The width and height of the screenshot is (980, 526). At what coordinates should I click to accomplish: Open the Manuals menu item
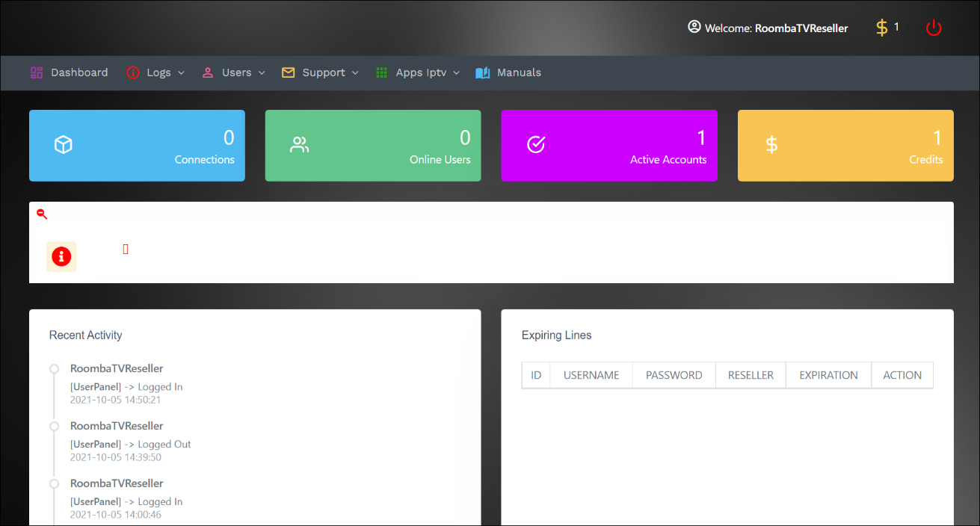pyautogui.click(x=508, y=72)
